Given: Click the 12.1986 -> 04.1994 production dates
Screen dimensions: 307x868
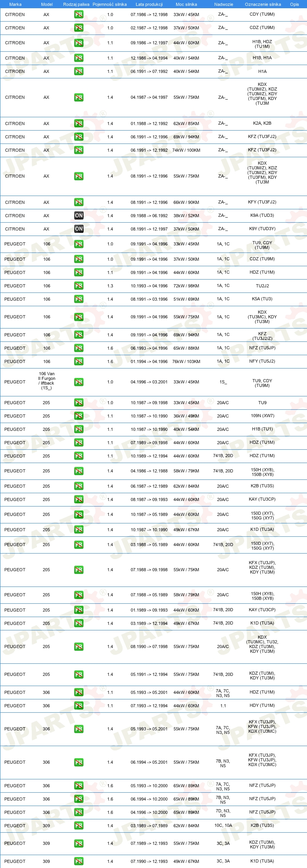Looking at the screenshot, I should (x=149, y=58).
